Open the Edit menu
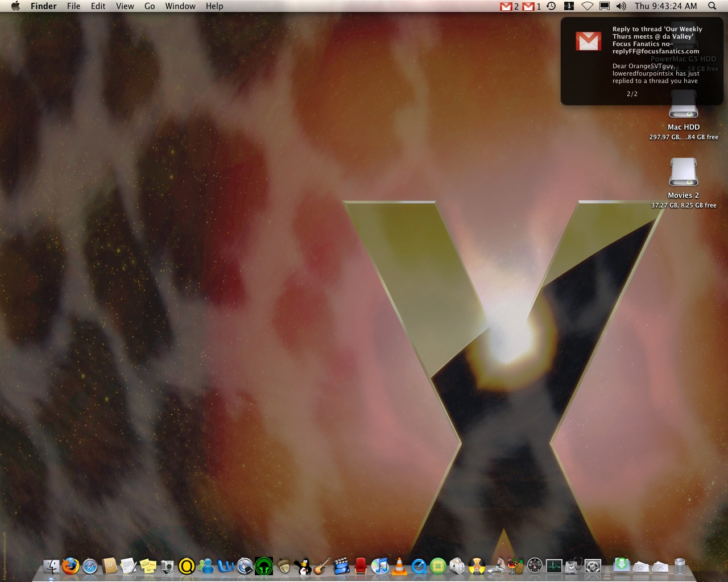 click(x=98, y=6)
